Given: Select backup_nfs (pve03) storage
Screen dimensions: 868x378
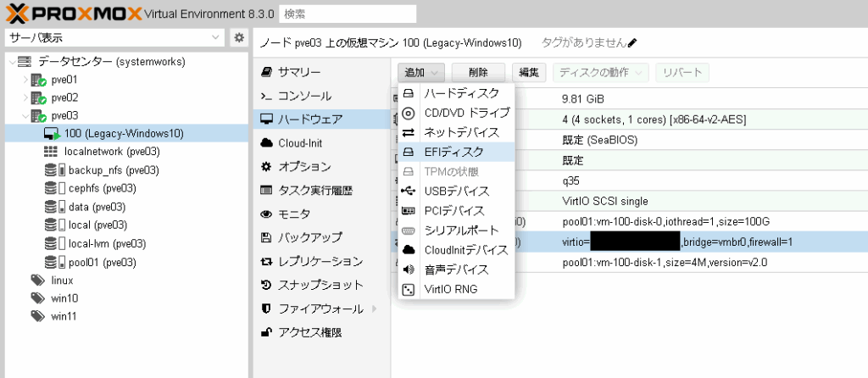Looking at the screenshot, I should [x=114, y=170].
